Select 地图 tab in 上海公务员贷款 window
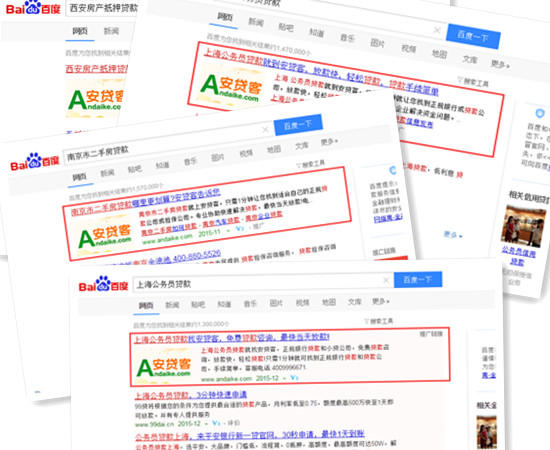This screenshot has height=450, width=550. coord(329,302)
